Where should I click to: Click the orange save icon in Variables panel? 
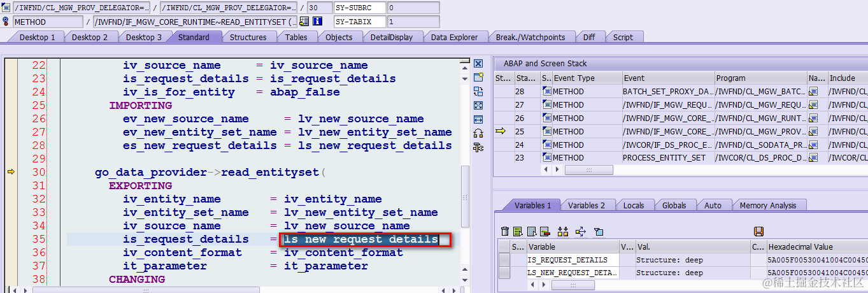click(758, 231)
